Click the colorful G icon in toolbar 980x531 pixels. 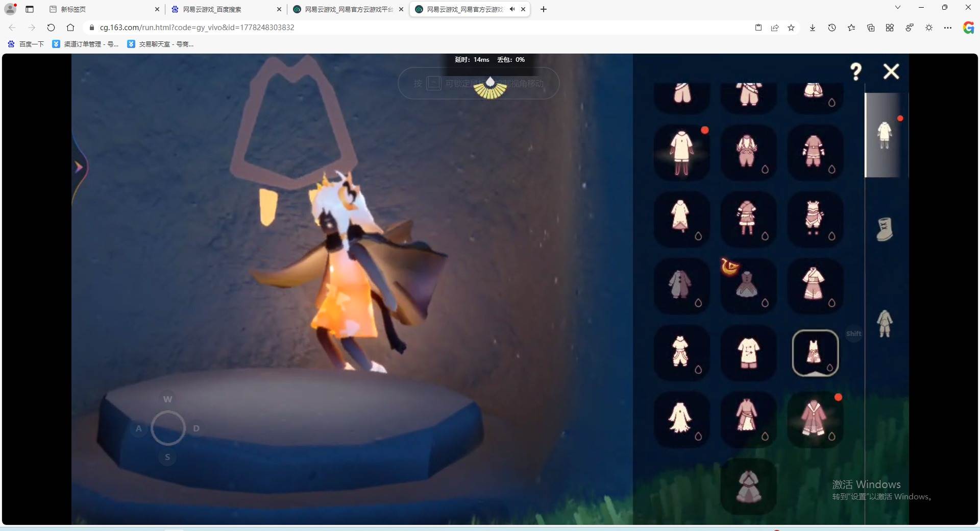[968, 28]
